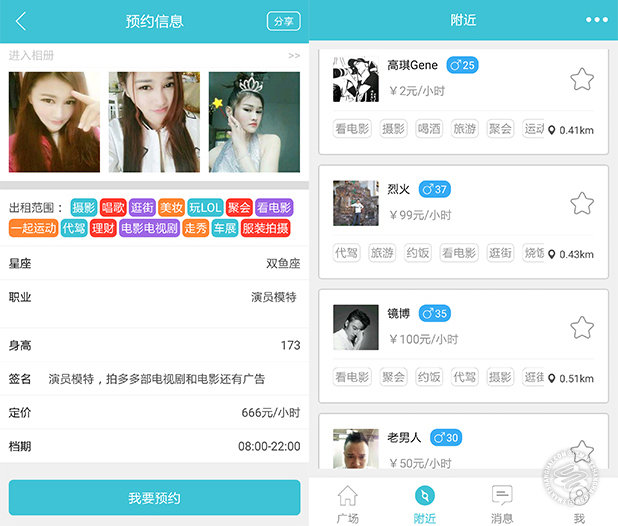
Task: Tap the location pin showing 0.41km
Action: click(x=552, y=130)
